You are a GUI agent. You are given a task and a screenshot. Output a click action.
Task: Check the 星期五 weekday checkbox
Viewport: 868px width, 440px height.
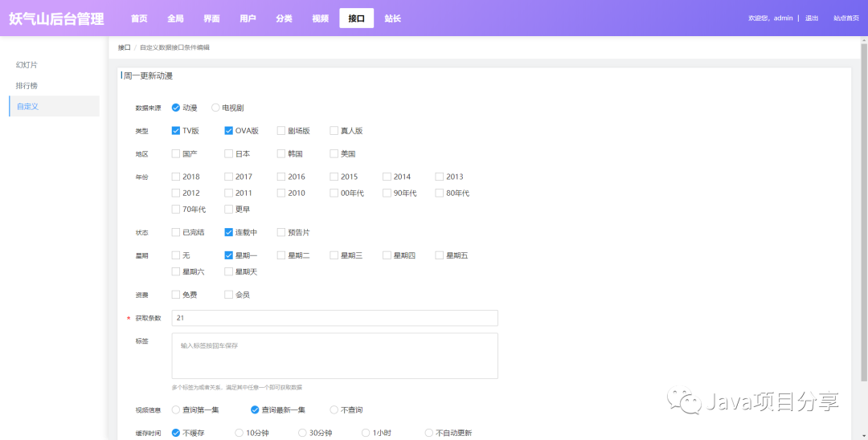point(440,255)
